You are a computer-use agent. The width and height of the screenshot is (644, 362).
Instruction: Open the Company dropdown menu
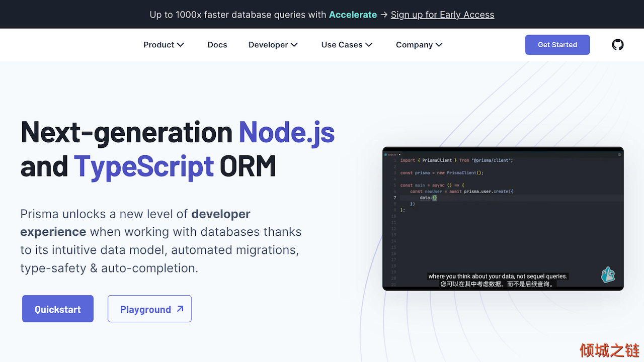pyautogui.click(x=419, y=45)
